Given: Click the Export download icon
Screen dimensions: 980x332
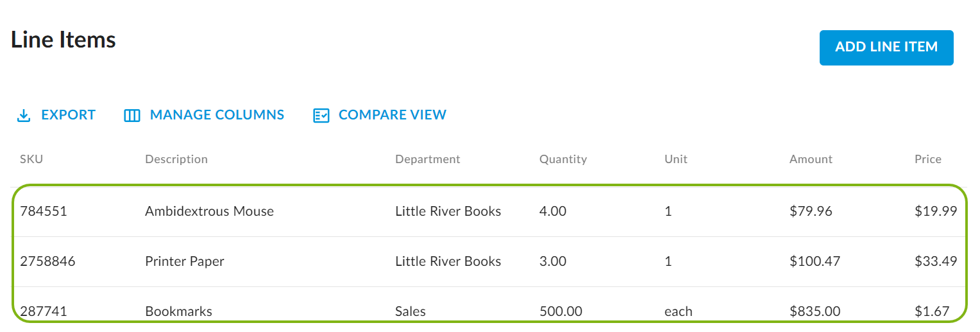Looking at the screenshot, I should pyautogui.click(x=24, y=116).
